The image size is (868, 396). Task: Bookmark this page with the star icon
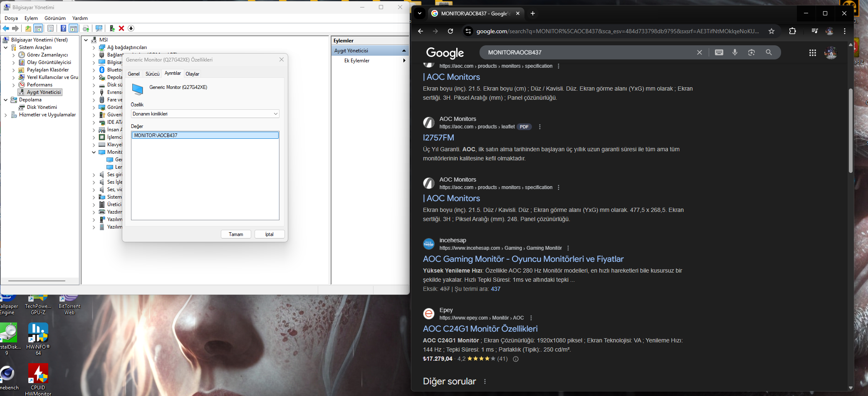(772, 31)
